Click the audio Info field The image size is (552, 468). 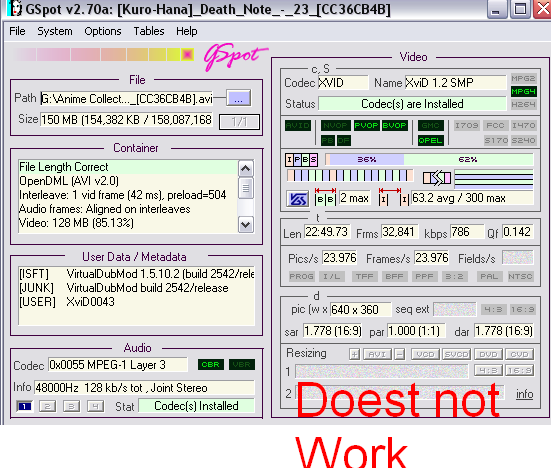pyautogui.click(x=144, y=388)
